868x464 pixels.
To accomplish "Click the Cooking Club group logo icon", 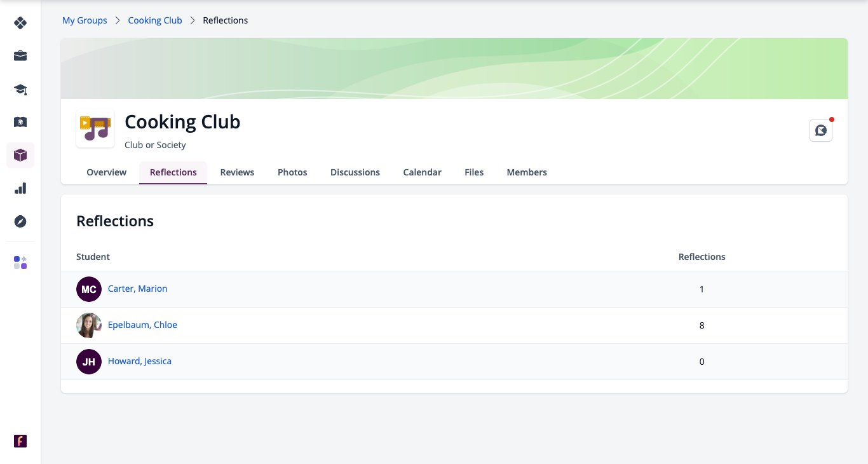I will coord(95,128).
